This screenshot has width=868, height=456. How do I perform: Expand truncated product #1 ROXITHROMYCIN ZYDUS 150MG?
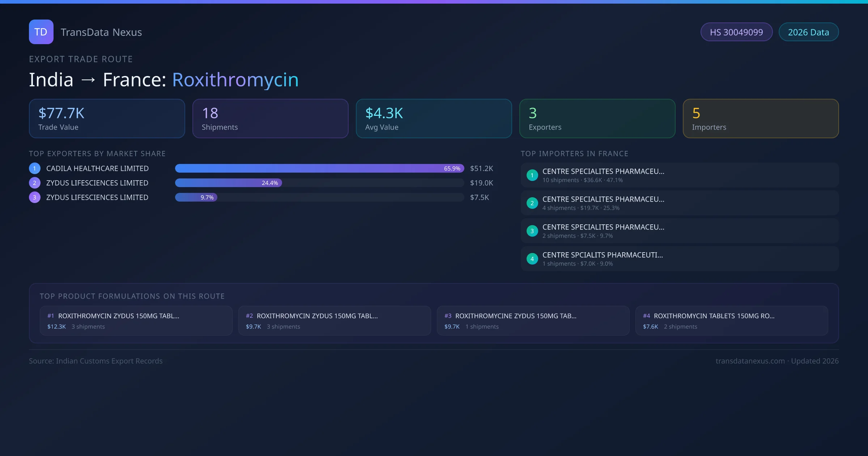pos(119,316)
